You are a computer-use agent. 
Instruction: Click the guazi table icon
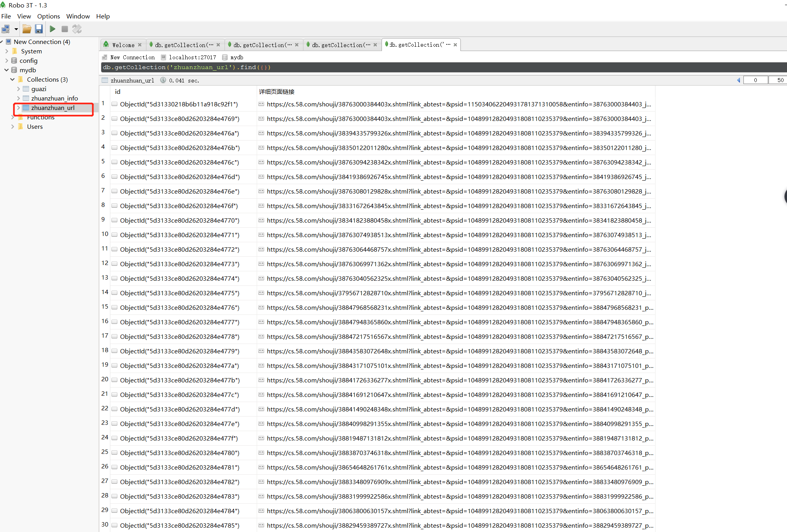pyautogui.click(x=26, y=89)
